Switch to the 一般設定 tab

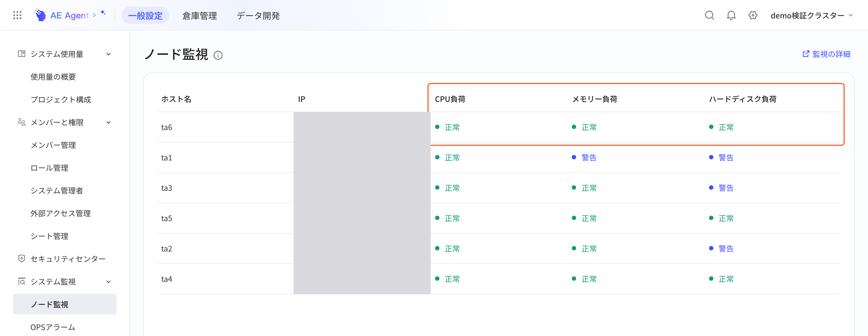point(145,15)
